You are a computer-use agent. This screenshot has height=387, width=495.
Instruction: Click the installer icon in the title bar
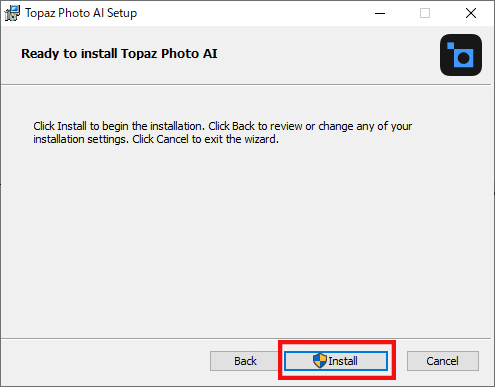(x=12, y=13)
